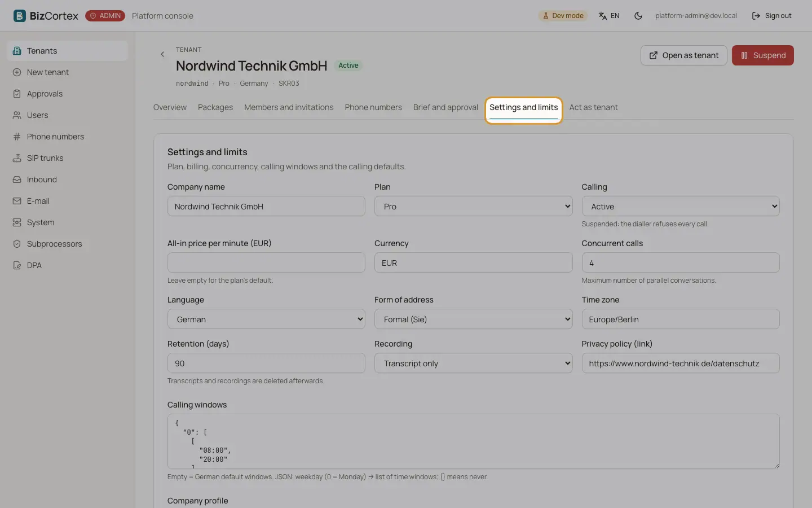Screen dimensions: 812x508
Task: Click the Inbound tray icon
Action: [17, 179]
